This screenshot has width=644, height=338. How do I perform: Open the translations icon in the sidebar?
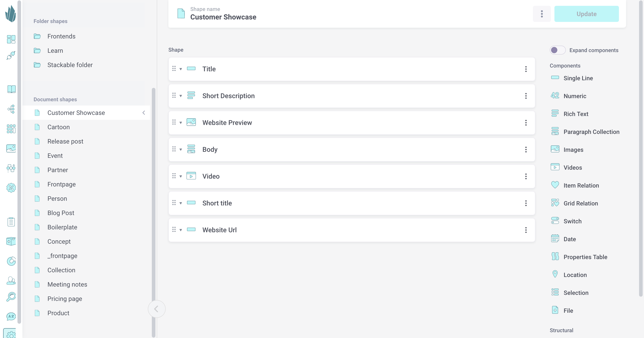coord(11,316)
